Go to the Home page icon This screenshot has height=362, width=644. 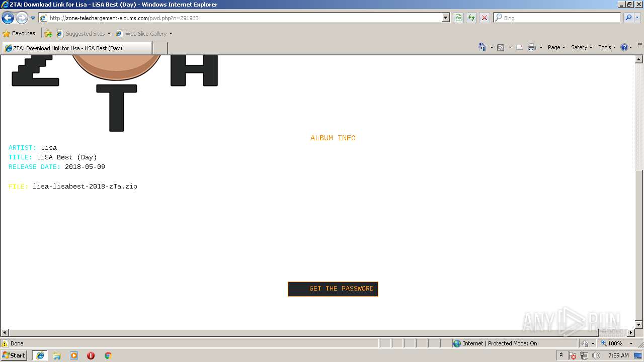[482, 47]
